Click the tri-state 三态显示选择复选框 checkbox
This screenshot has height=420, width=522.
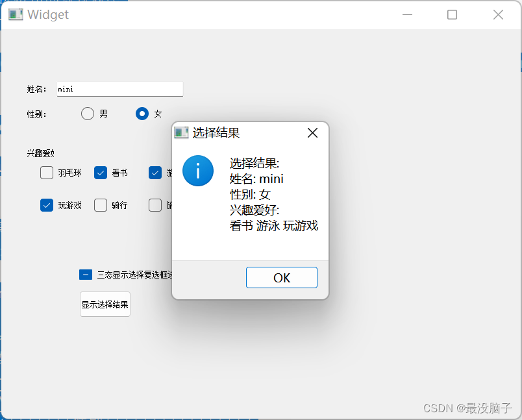85,274
